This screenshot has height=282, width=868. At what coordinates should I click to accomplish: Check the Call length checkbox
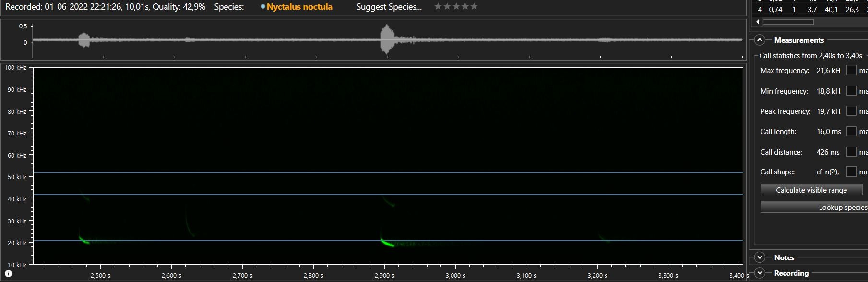pos(851,131)
